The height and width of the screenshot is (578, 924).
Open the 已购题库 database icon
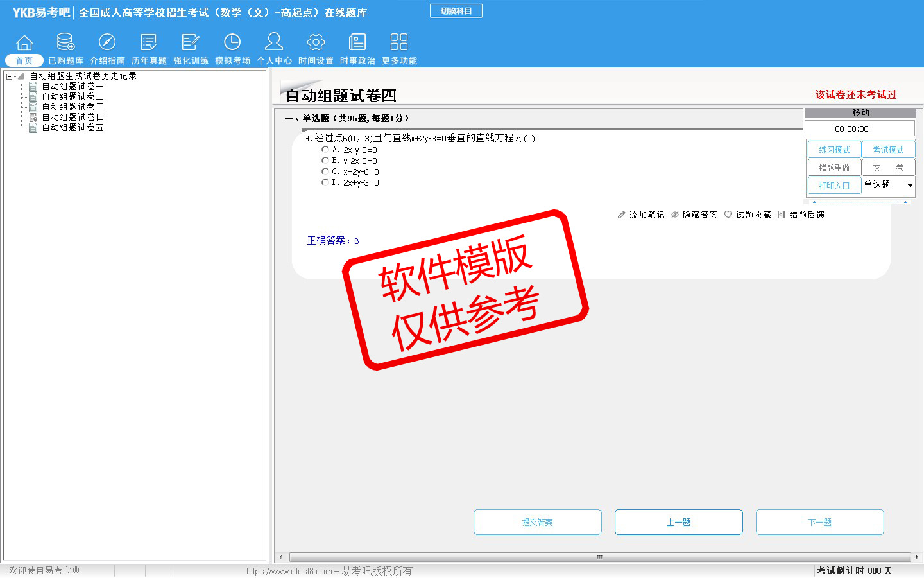point(65,42)
